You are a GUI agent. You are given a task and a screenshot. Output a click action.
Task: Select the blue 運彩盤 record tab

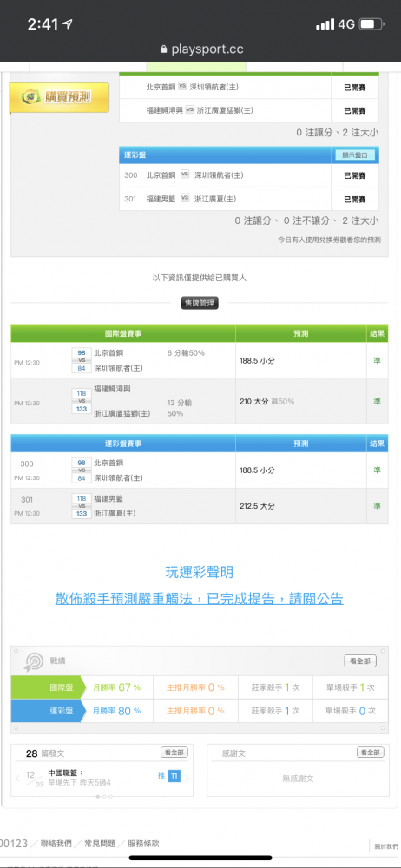point(47,711)
